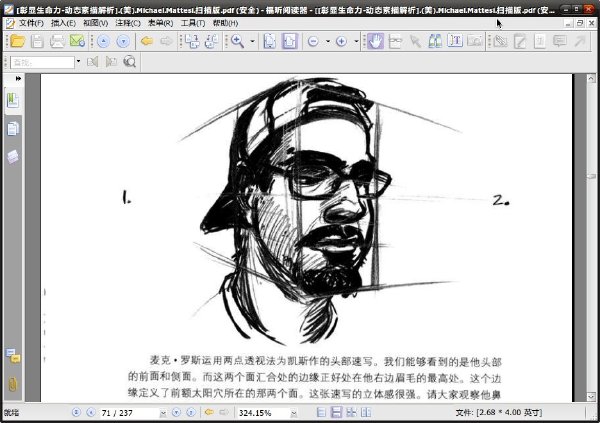600x423 pixels.
Task: Click the yellow previous view arrow in status bar
Action: [209, 412]
